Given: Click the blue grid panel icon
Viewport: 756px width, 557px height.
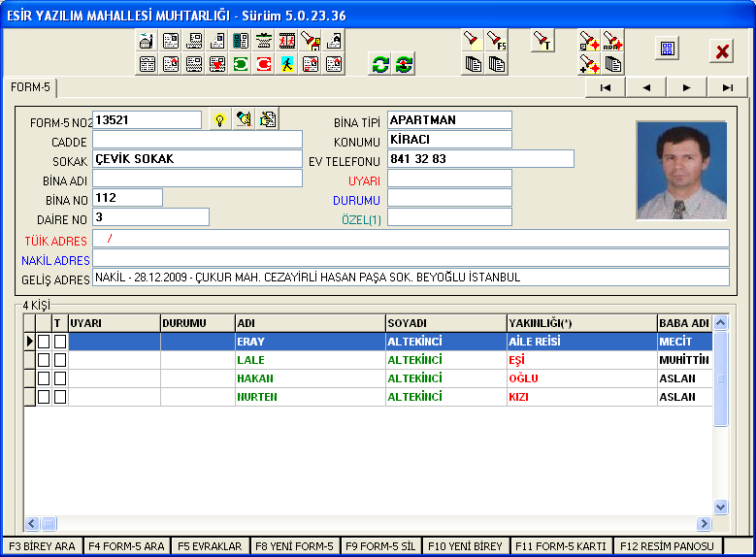Looking at the screenshot, I should tap(667, 49).
